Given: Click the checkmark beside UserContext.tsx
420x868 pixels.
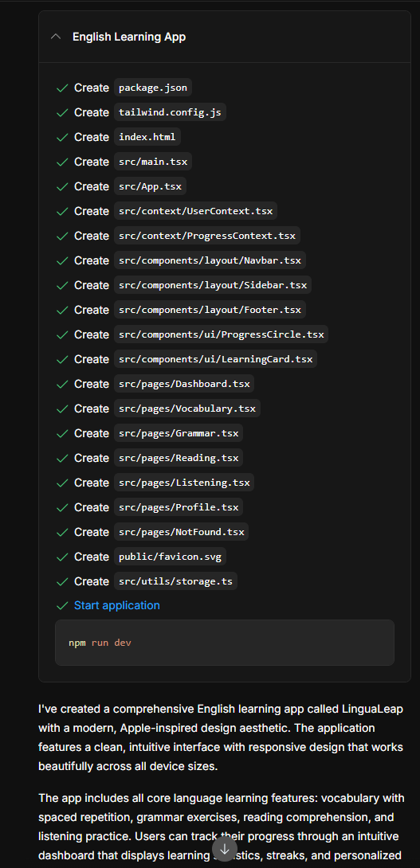Looking at the screenshot, I should 62,212.
